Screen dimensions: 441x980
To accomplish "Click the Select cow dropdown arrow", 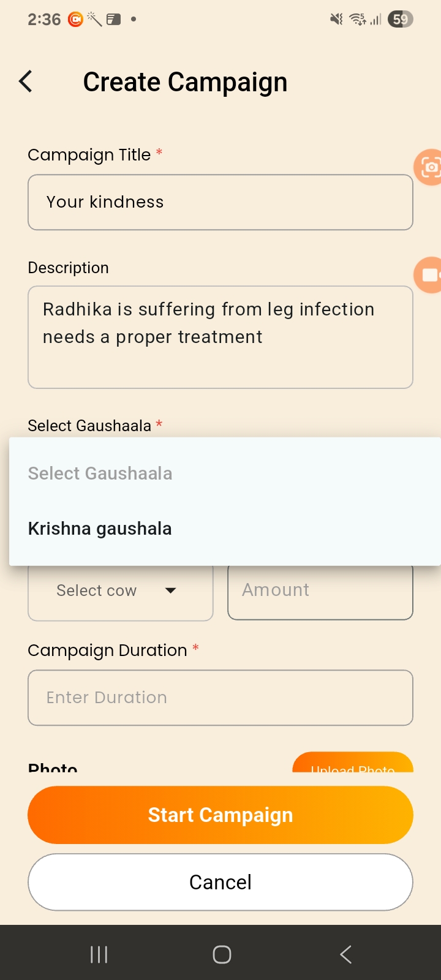I will 171,591.
